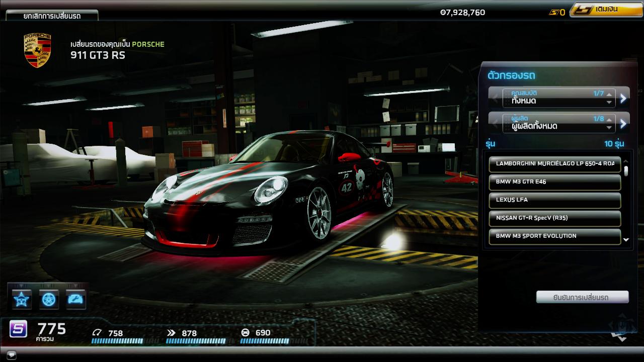Click the ค่ารวม label under 775
Image resolution: width=644 pixels, height=362 pixels.
tap(45, 339)
